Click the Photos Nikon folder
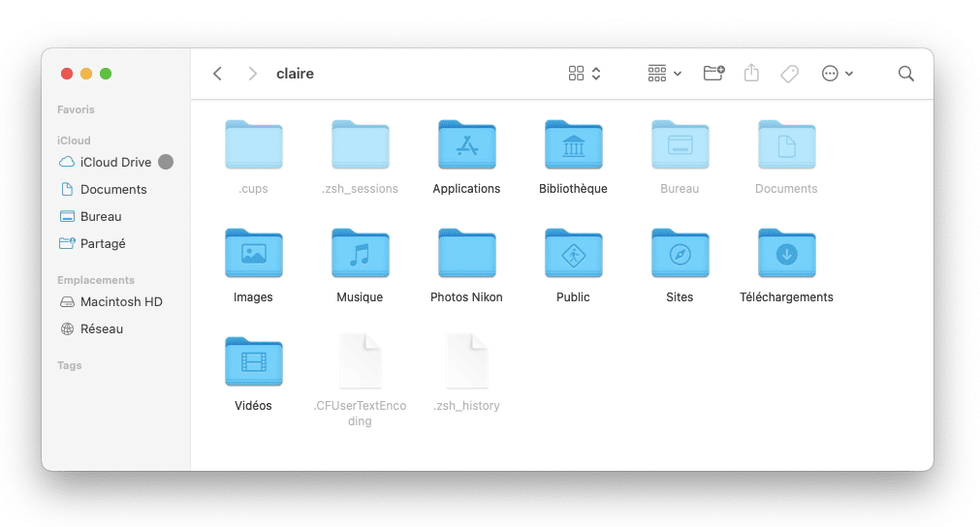The width and height of the screenshot is (980, 527). (x=466, y=254)
